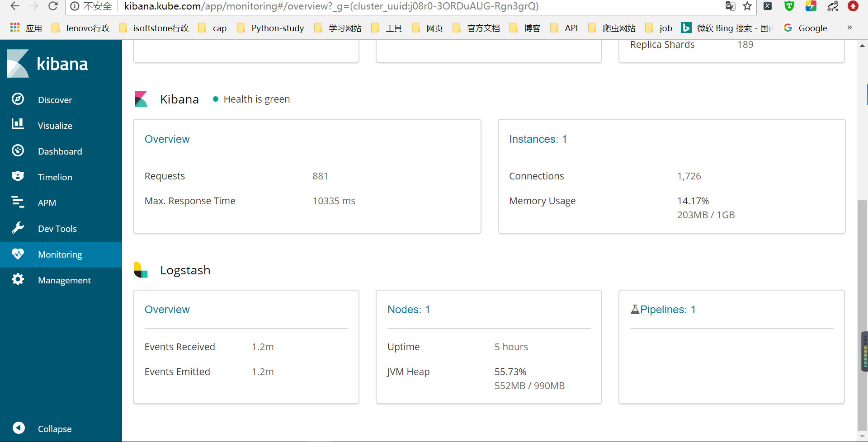Image resolution: width=868 pixels, height=442 pixels.
Task: Click the Collapse label in the sidebar
Action: 55,429
